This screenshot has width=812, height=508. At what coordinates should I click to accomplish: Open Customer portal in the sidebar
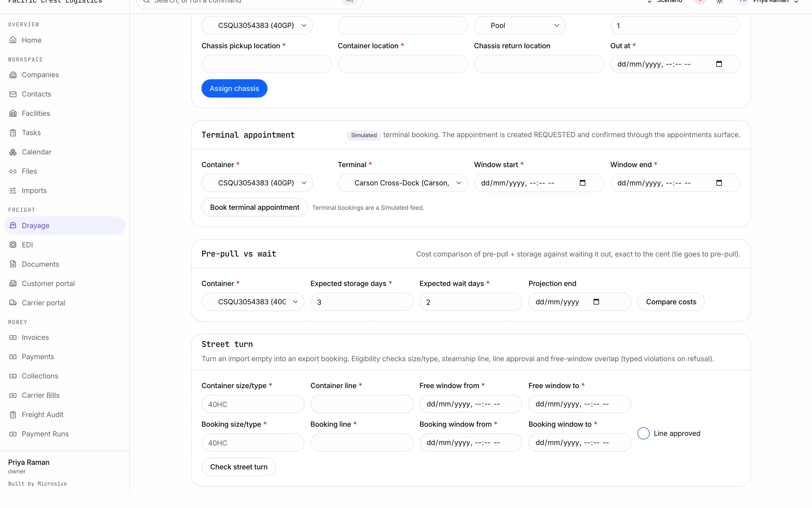[x=65, y=283]
